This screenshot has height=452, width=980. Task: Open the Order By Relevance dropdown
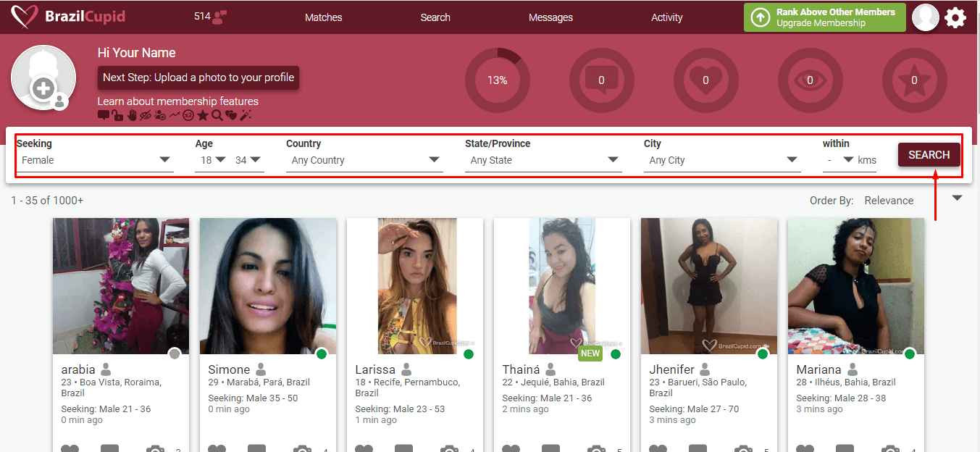[x=913, y=201]
